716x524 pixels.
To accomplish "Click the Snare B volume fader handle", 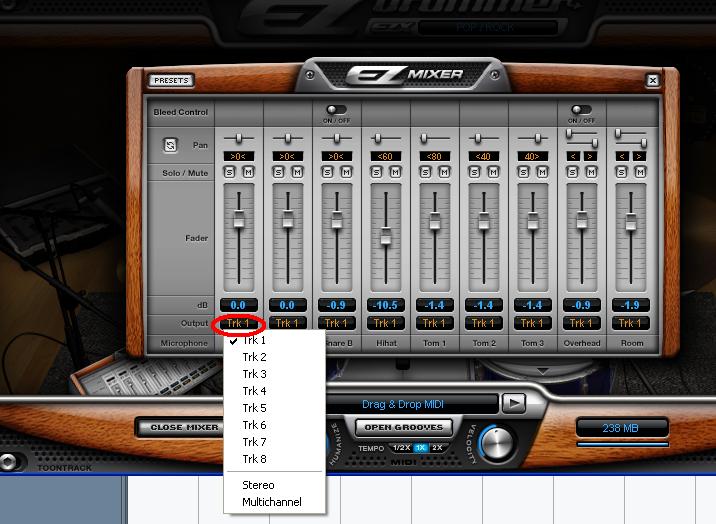I will click(x=337, y=220).
